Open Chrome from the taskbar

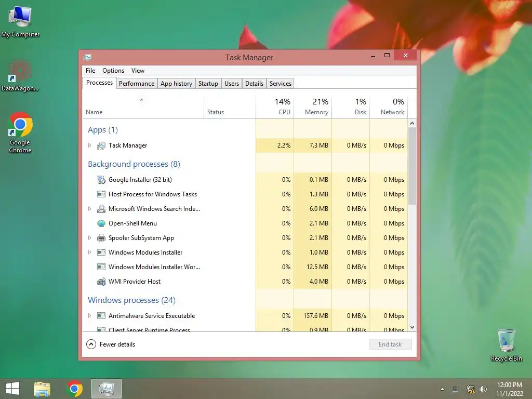pyautogui.click(x=75, y=389)
